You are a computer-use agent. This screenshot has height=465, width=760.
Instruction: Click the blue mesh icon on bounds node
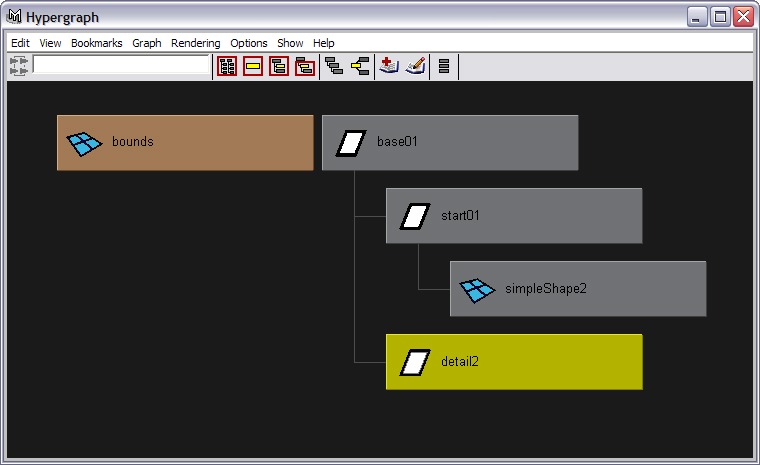(x=84, y=144)
